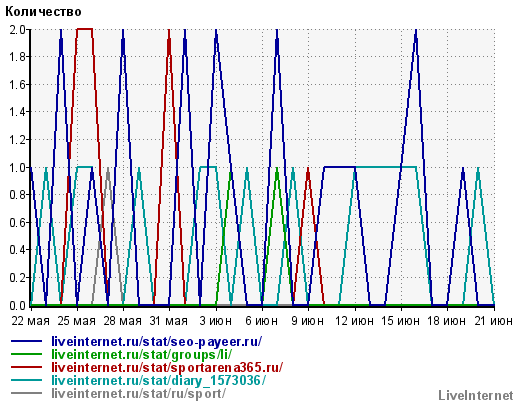The width and height of the screenshot is (520, 405).
Task: Click the LiveInternet watermark text
Action: point(476,396)
